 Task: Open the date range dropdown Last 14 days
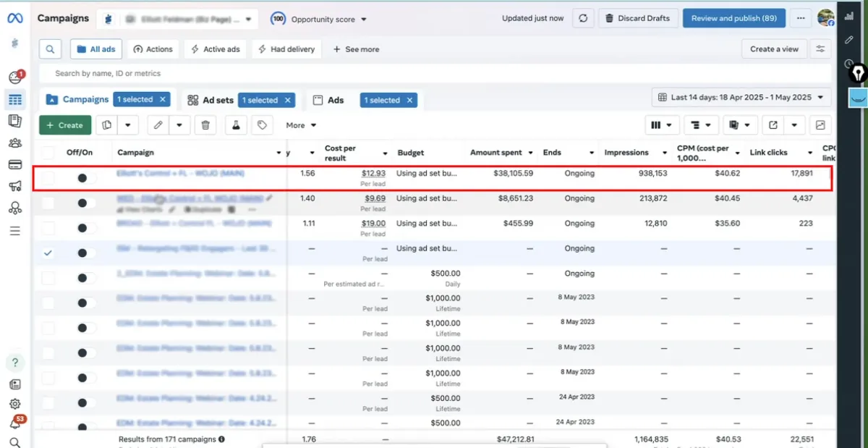point(741,97)
